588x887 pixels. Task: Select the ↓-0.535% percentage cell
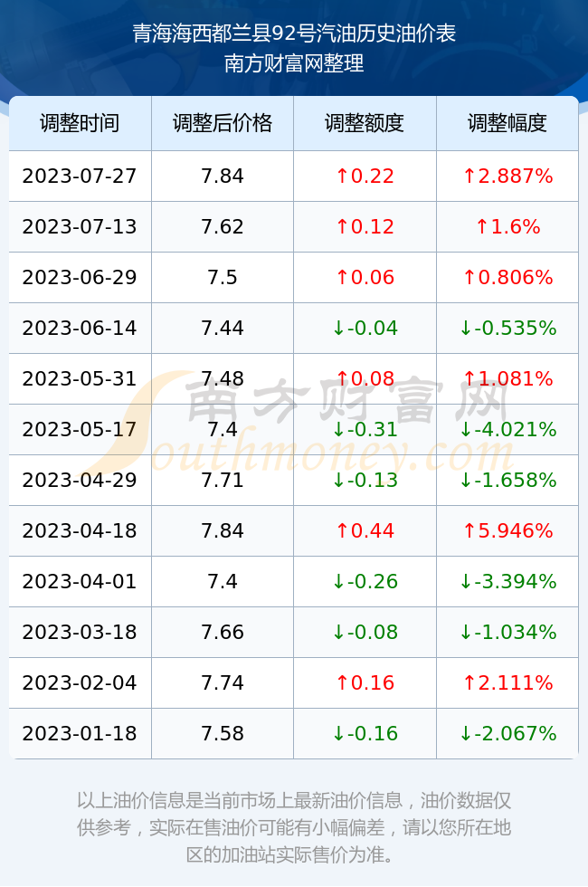(x=507, y=328)
